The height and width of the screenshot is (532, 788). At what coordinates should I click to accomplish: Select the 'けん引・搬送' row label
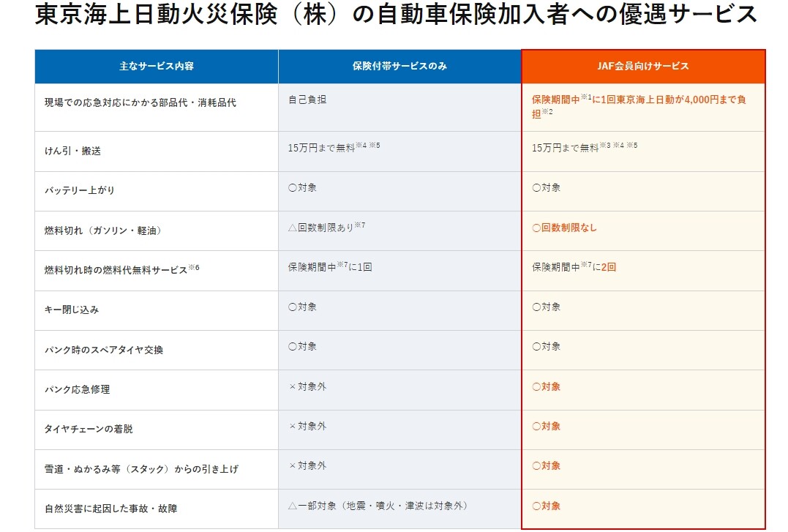73,151
